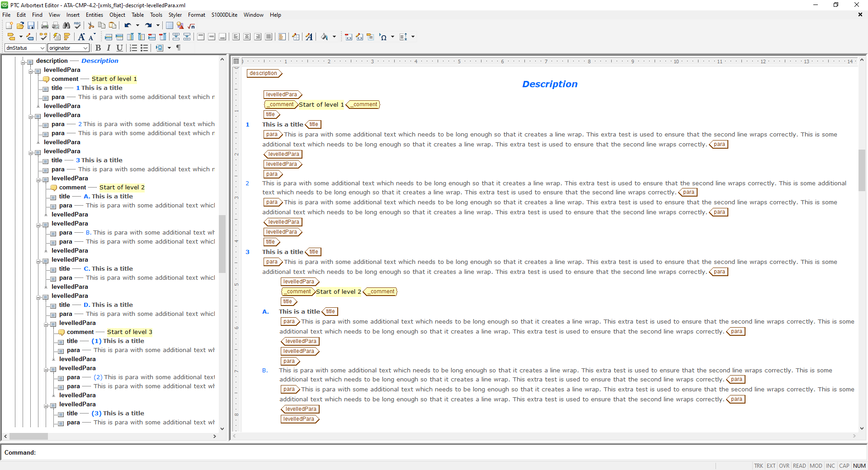Run the spell checker
Screen dimensions: 868x470
point(77,26)
